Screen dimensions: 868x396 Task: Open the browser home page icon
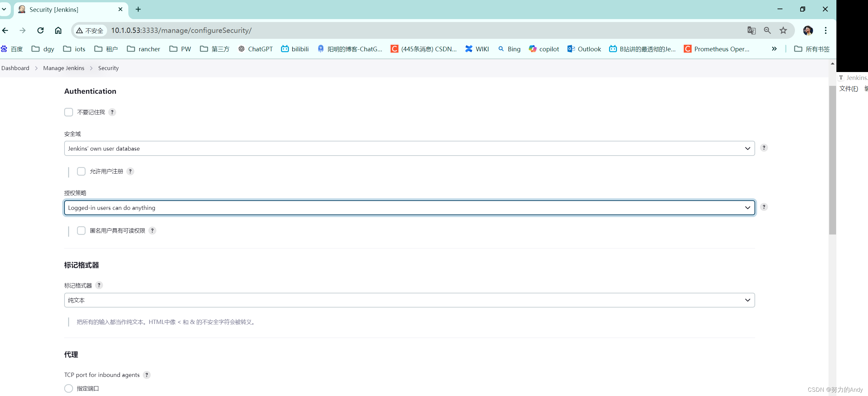[58, 31]
